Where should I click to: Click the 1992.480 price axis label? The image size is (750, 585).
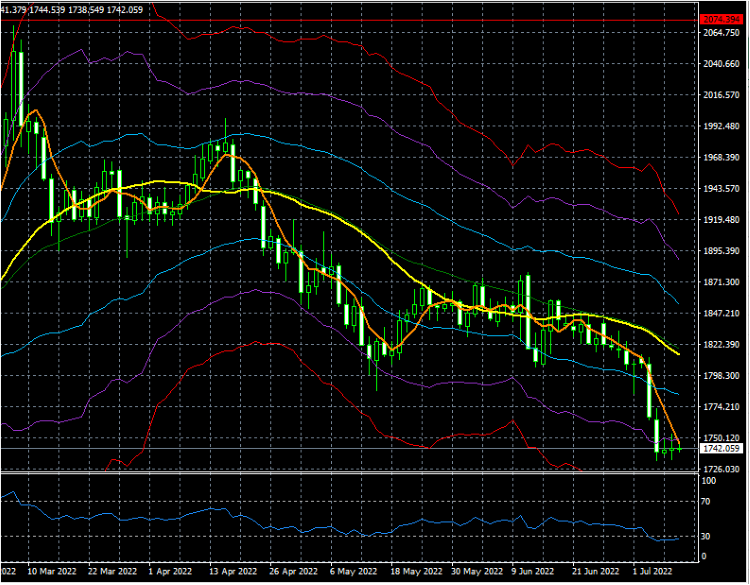(x=721, y=126)
